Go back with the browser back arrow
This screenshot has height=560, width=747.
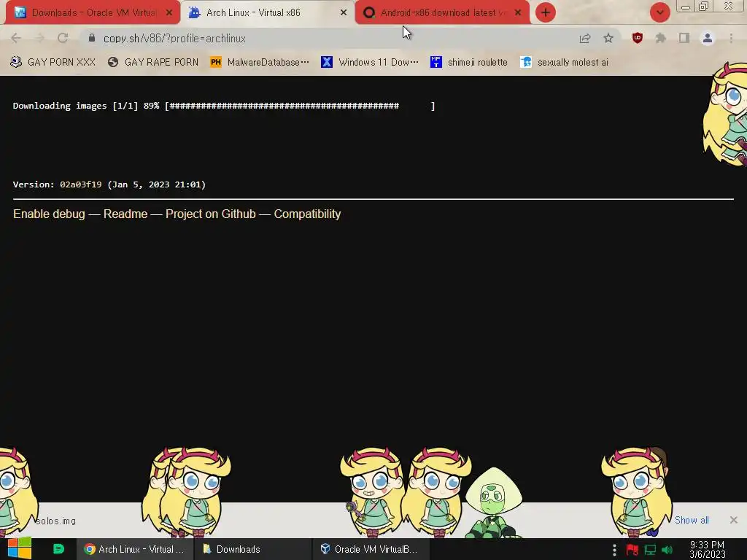coord(16,38)
